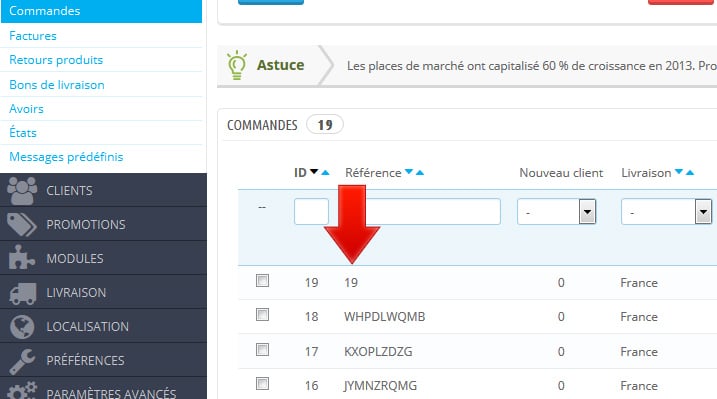Click the Localisation globe icon
The height and width of the screenshot is (399, 717).
pos(22,327)
